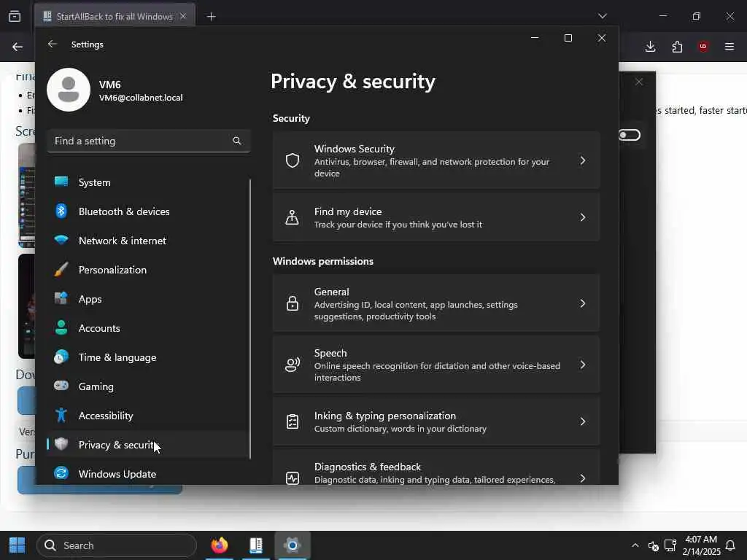Open General permissions chevron
Image resolution: width=747 pixels, height=560 pixels.
[582, 303]
